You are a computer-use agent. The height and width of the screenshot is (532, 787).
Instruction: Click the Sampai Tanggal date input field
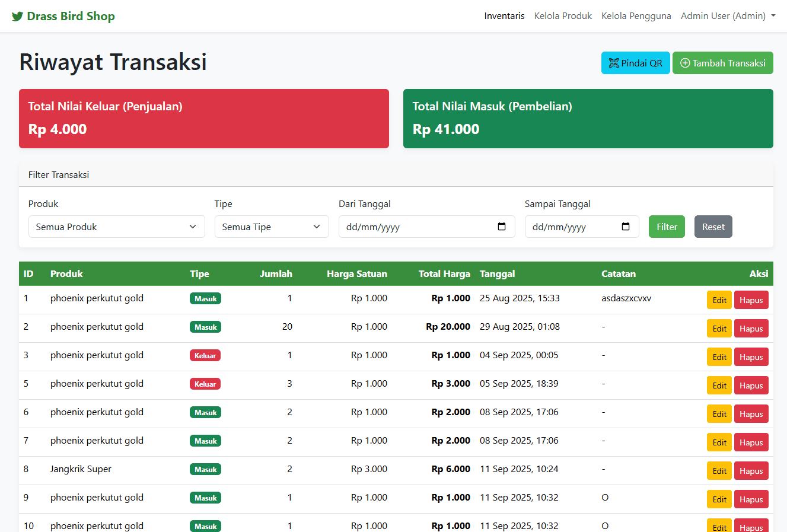(569, 227)
